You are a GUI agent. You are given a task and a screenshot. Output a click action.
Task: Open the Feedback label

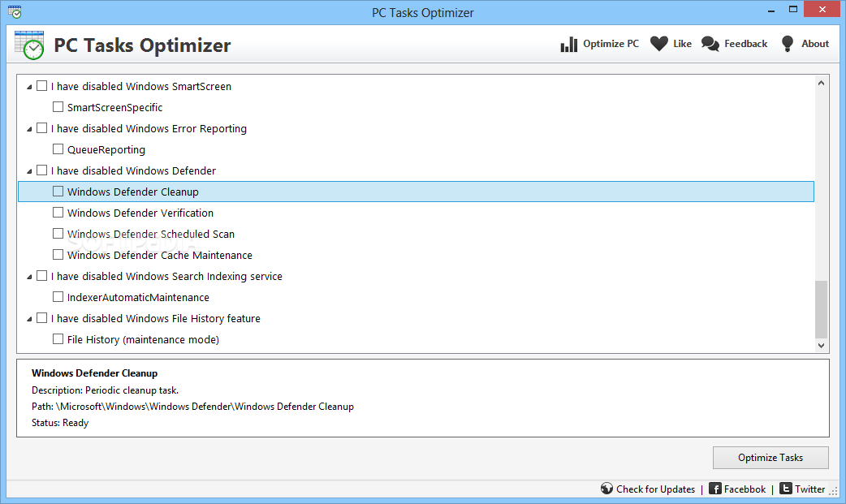[x=745, y=44]
